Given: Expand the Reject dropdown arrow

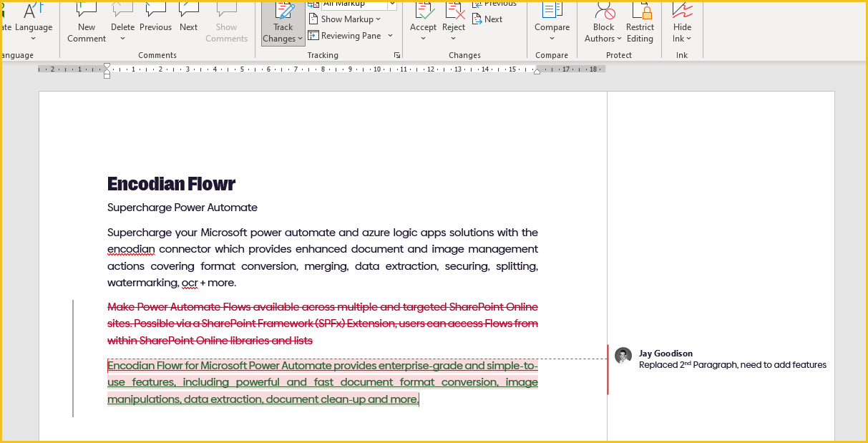Looking at the screenshot, I should [454, 39].
